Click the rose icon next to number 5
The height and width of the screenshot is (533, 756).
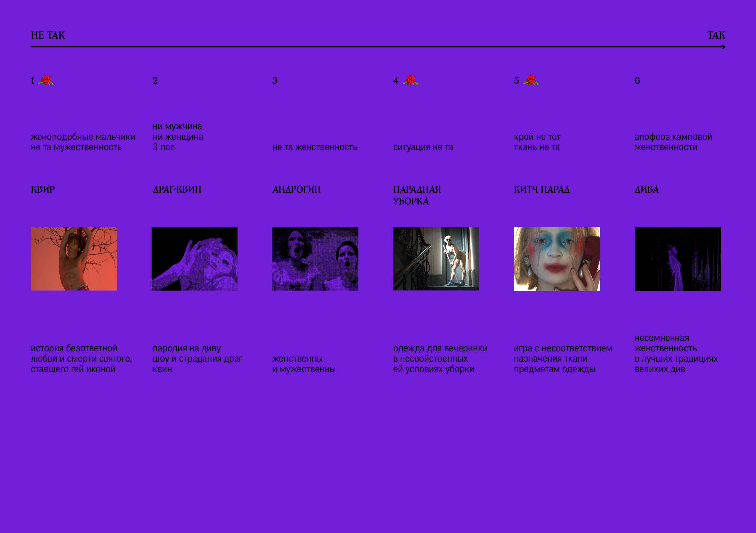pyautogui.click(x=531, y=80)
